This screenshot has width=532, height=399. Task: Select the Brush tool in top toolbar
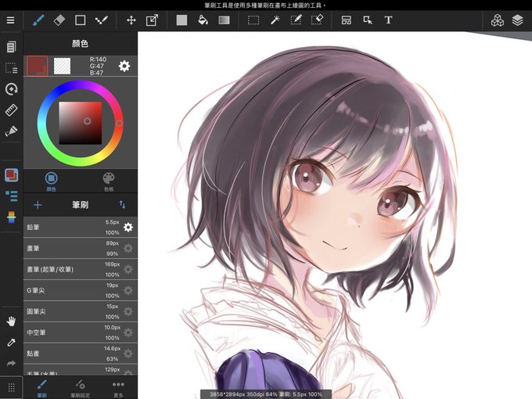pos(38,20)
